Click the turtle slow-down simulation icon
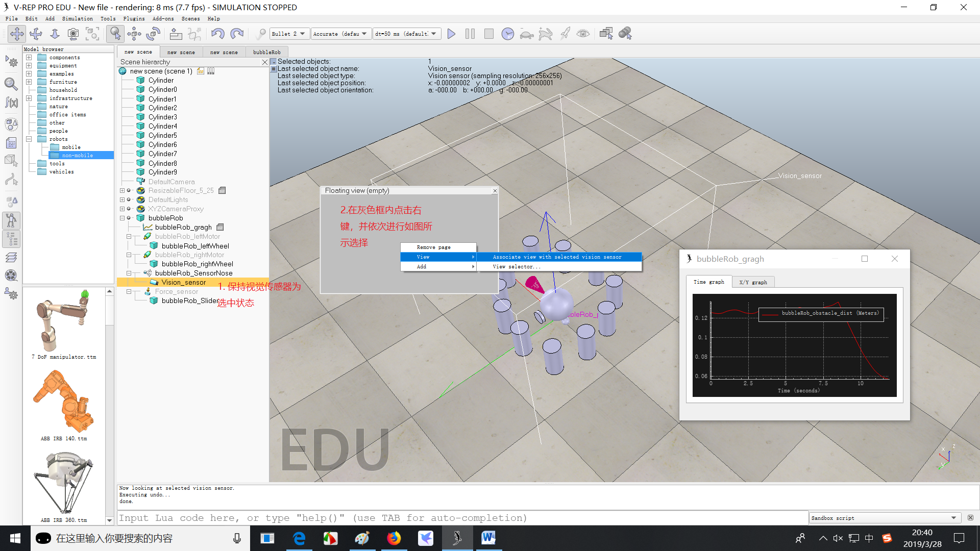This screenshot has width=980, height=551. point(527,34)
